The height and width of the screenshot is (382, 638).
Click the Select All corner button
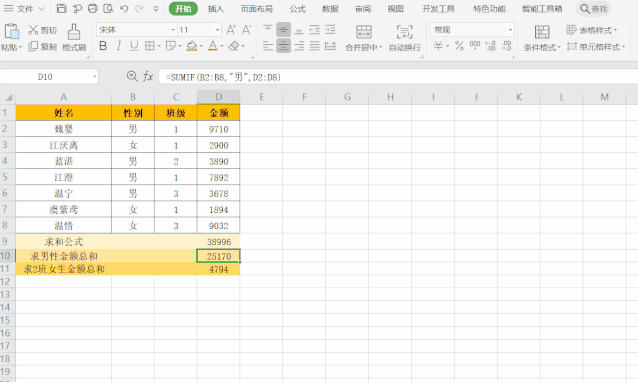pyautogui.click(x=8, y=97)
